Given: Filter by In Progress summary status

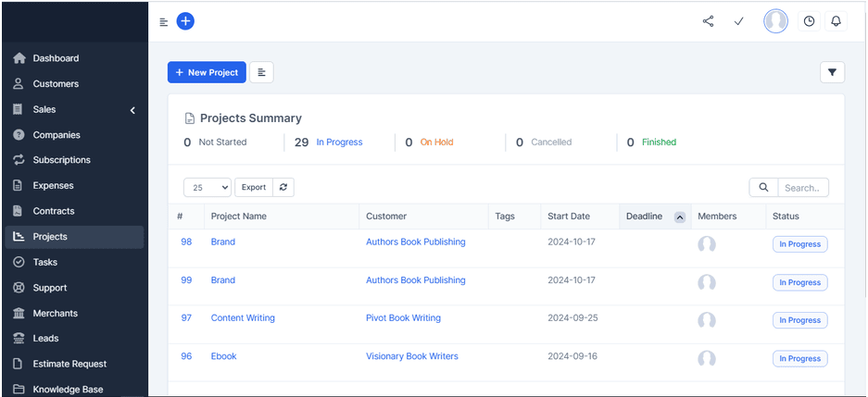Looking at the screenshot, I should (339, 143).
